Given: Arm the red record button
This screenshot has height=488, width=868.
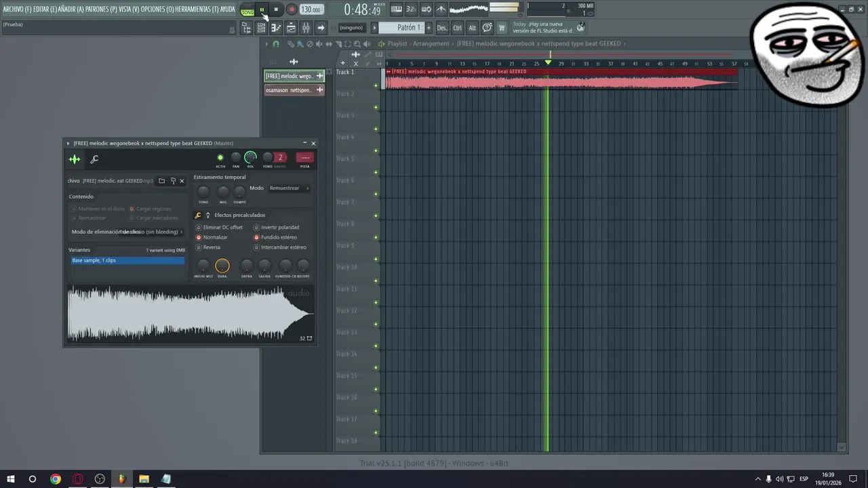Looking at the screenshot, I should [x=292, y=9].
